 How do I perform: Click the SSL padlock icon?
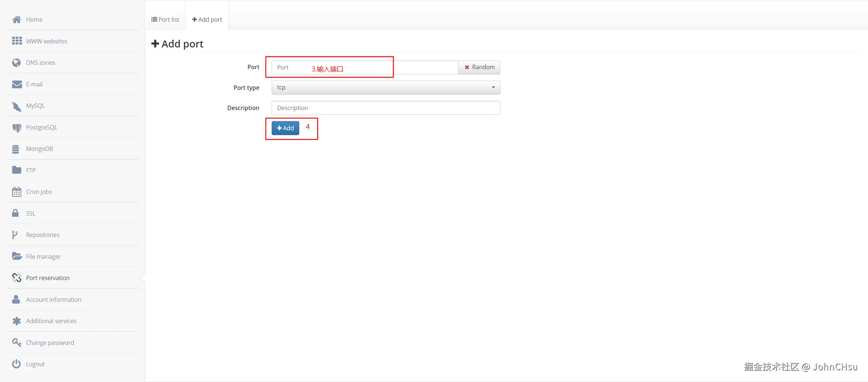tap(15, 213)
